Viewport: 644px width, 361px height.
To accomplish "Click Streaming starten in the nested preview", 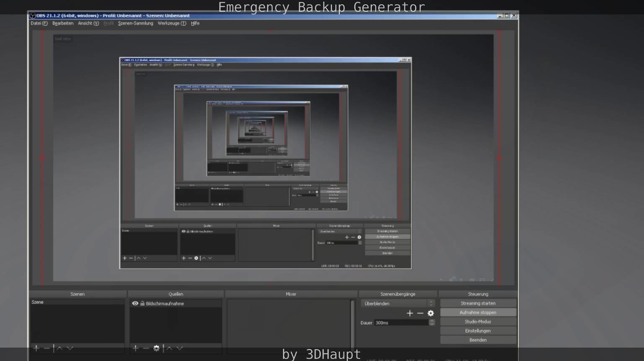I will tap(387, 231).
